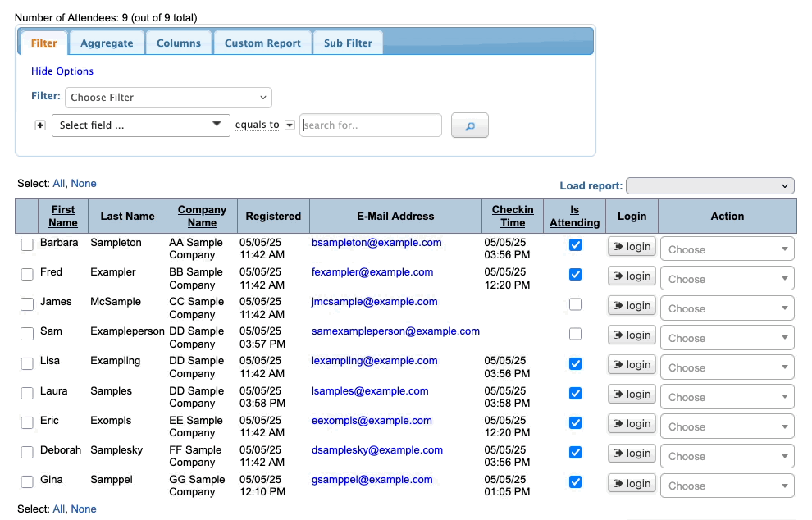Click the Hide Options link
The height and width of the screenshot is (520, 812).
pos(62,71)
